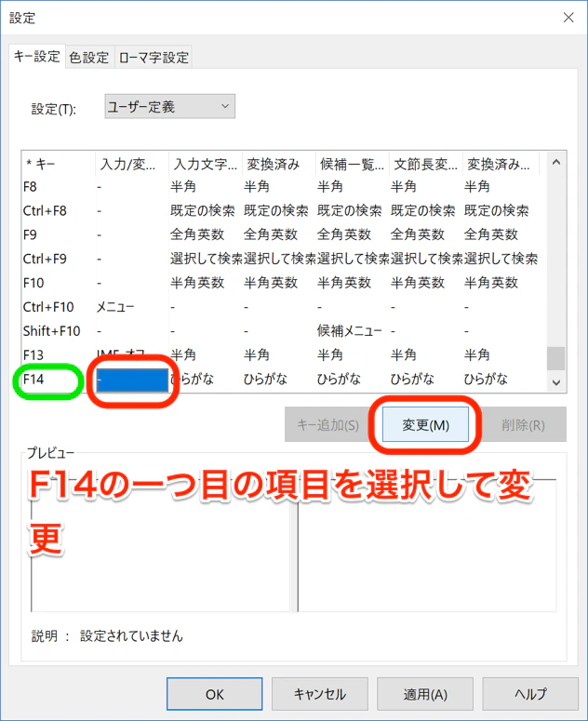This screenshot has width=588, height=721.
Task: Click 候補メニュー cell in Shift+F10 row
Action: [350, 330]
